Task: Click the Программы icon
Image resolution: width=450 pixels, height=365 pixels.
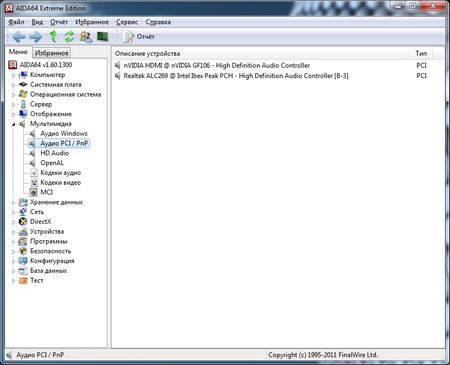Action: (23, 241)
